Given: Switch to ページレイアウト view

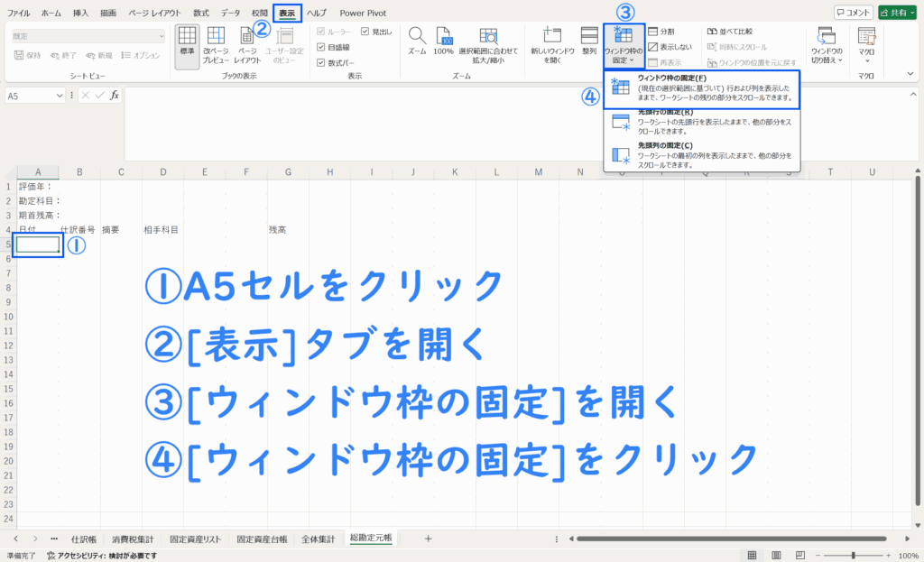Looking at the screenshot, I should coord(247,47).
